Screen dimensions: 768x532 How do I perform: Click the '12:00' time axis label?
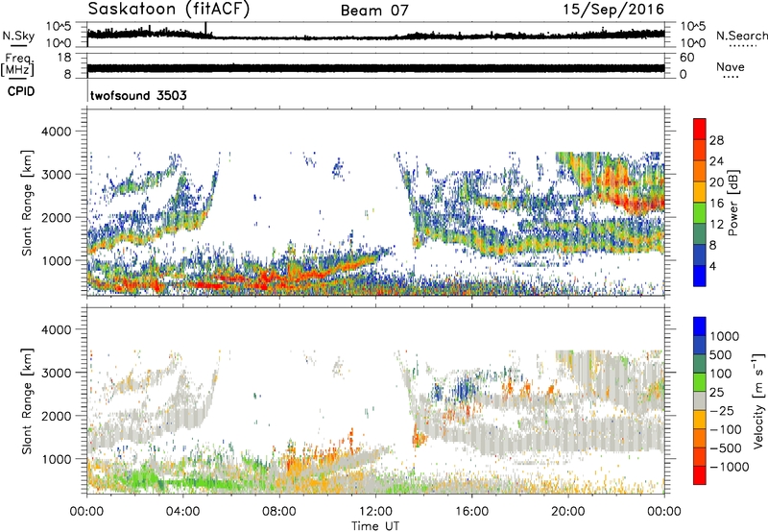click(x=375, y=512)
